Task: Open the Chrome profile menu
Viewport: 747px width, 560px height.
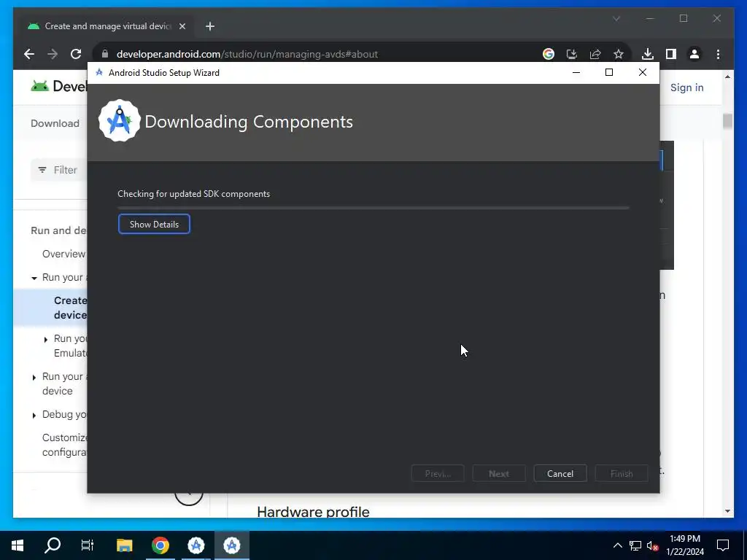Action: [x=694, y=54]
